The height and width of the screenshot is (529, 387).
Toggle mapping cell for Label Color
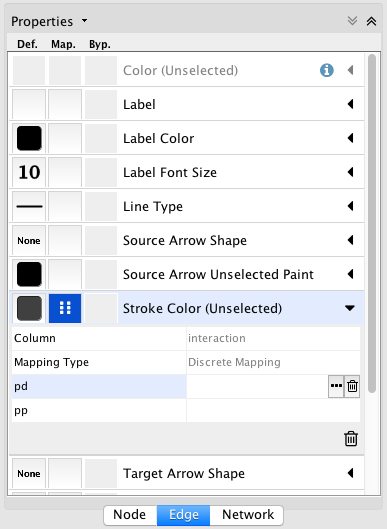(x=65, y=138)
